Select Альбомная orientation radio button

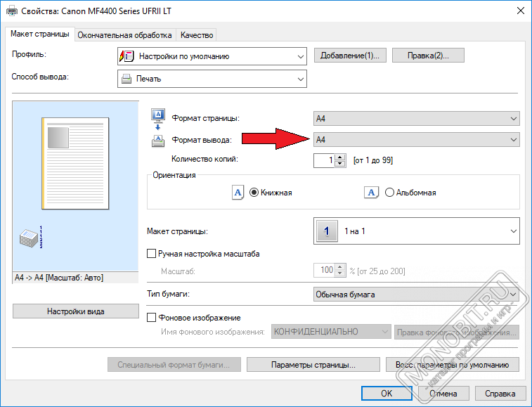389,193
